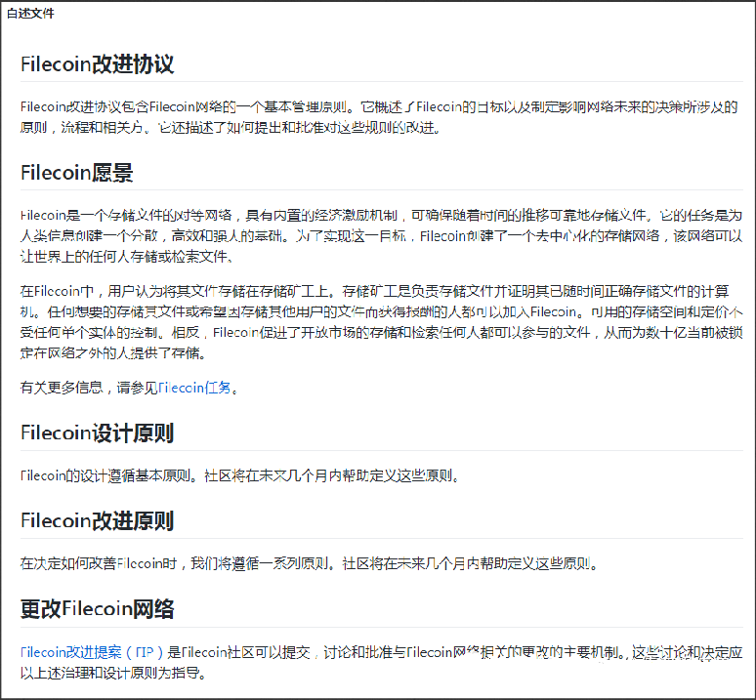Click paragraph starting Filecoin改进协议包含Filecoin网络

coord(379,117)
